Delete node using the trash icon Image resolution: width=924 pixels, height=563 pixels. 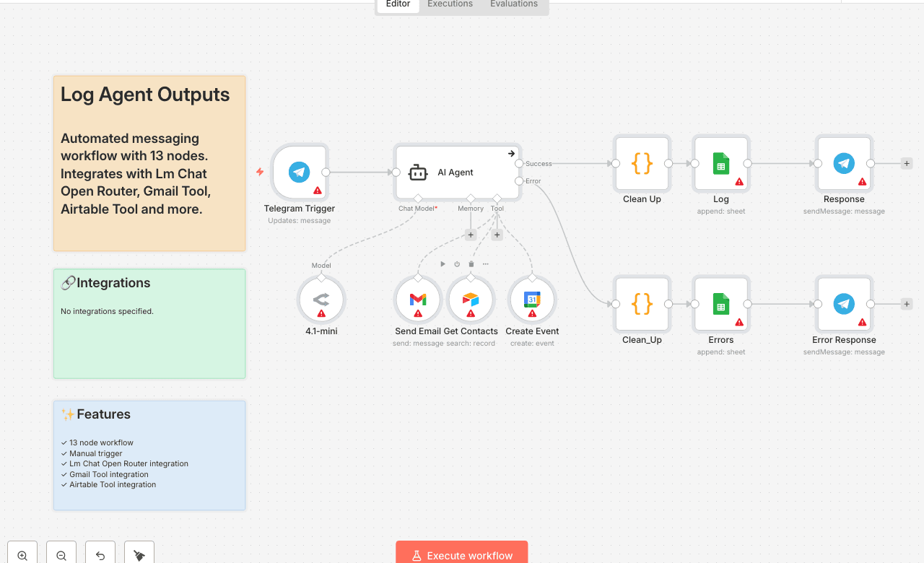pyautogui.click(x=471, y=263)
